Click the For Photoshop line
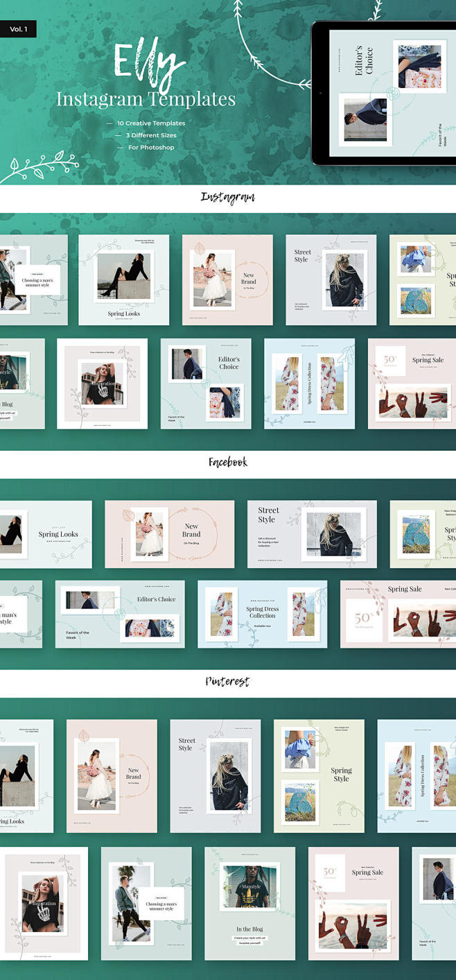456x980 pixels. tap(151, 147)
